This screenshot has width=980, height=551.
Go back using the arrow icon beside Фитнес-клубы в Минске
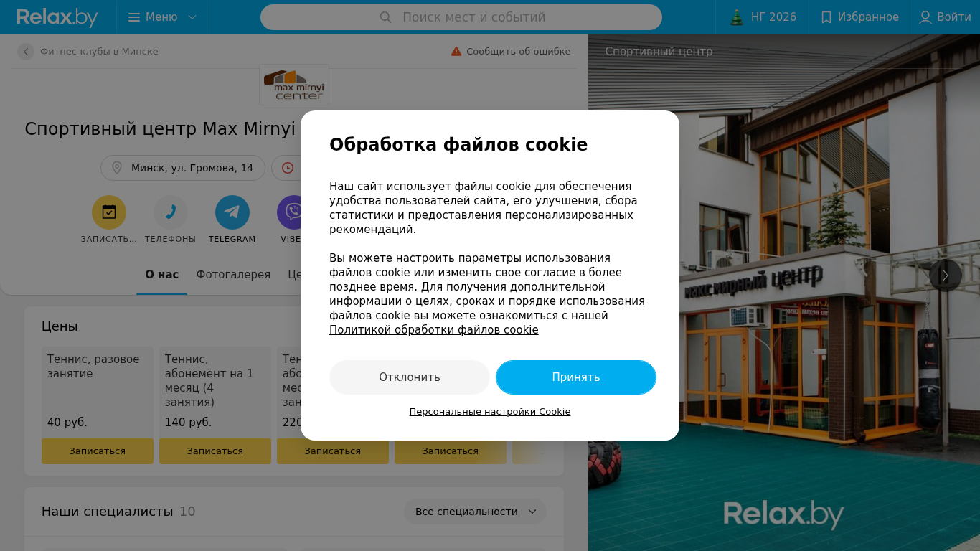pyautogui.click(x=26, y=52)
